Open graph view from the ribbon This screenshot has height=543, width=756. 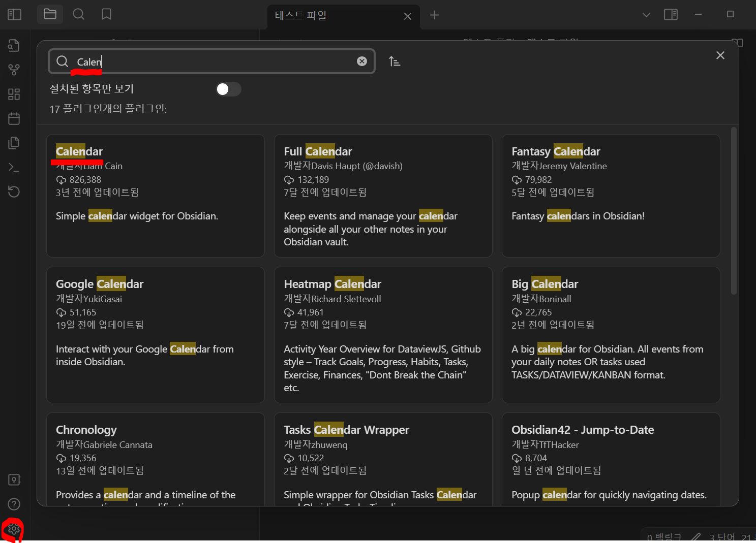pos(14,70)
